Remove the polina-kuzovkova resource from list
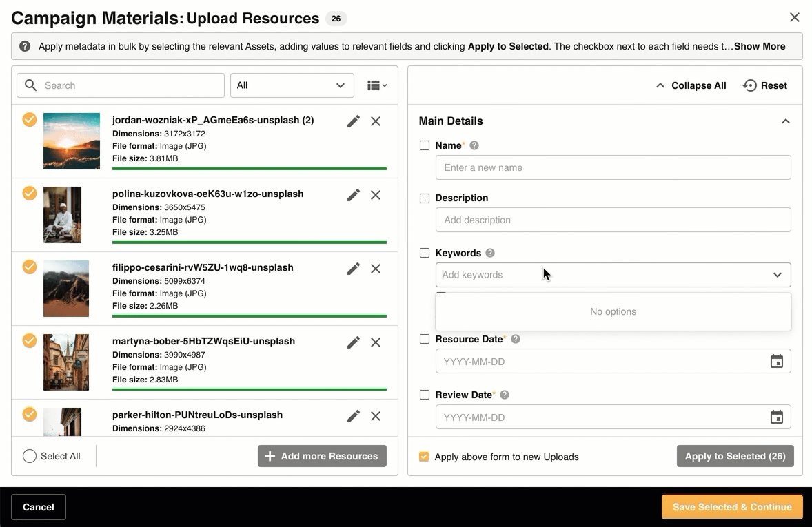The width and height of the screenshot is (812, 527). pyautogui.click(x=376, y=195)
